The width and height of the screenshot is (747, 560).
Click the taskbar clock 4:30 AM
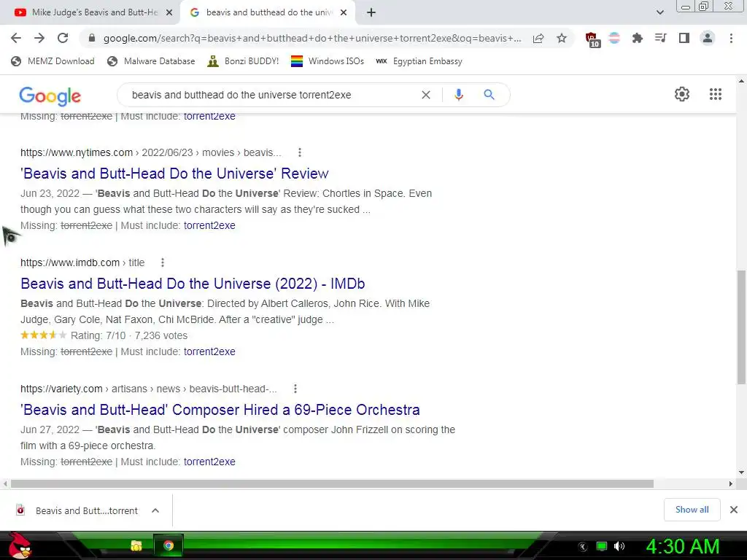coord(682,546)
